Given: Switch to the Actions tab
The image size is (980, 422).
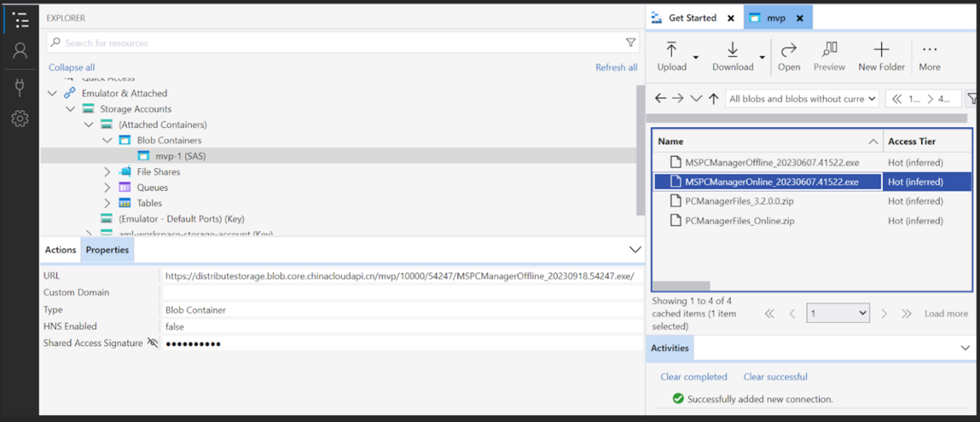Looking at the screenshot, I should pyautogui.click(x=60, y=250).
